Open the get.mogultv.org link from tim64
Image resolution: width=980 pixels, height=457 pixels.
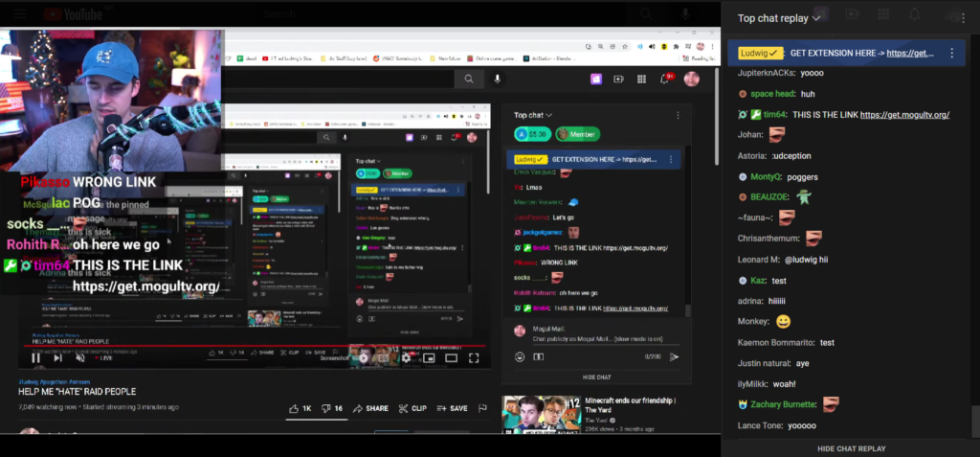pyautogui.click(x=904, y=115)
